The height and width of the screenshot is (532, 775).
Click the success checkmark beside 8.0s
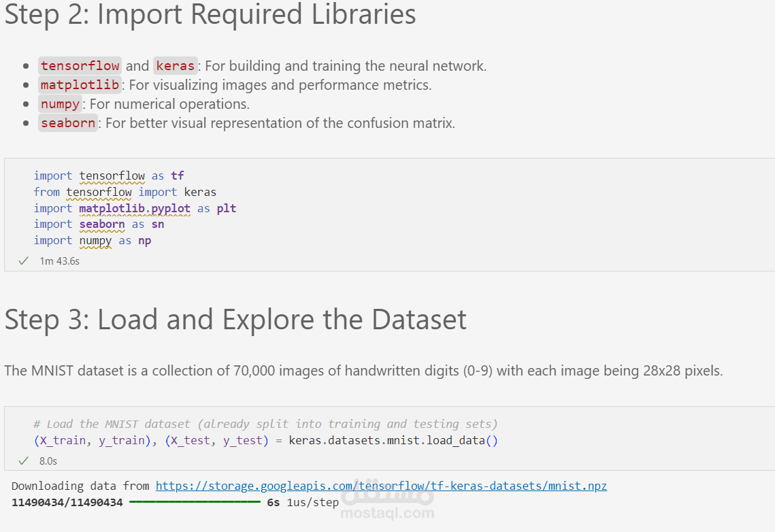pyautogui.click(x=24, y=461)
